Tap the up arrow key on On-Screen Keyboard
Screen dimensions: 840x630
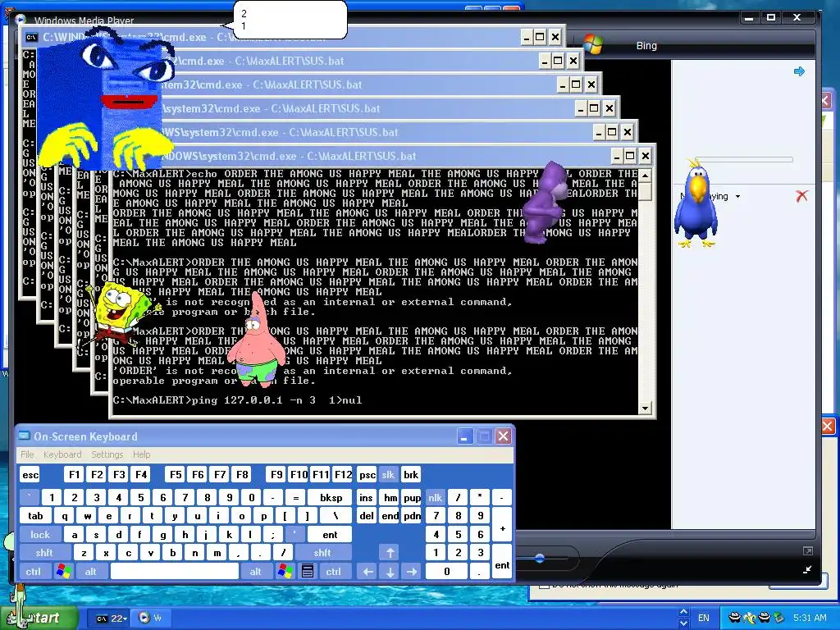click(390, 552)
